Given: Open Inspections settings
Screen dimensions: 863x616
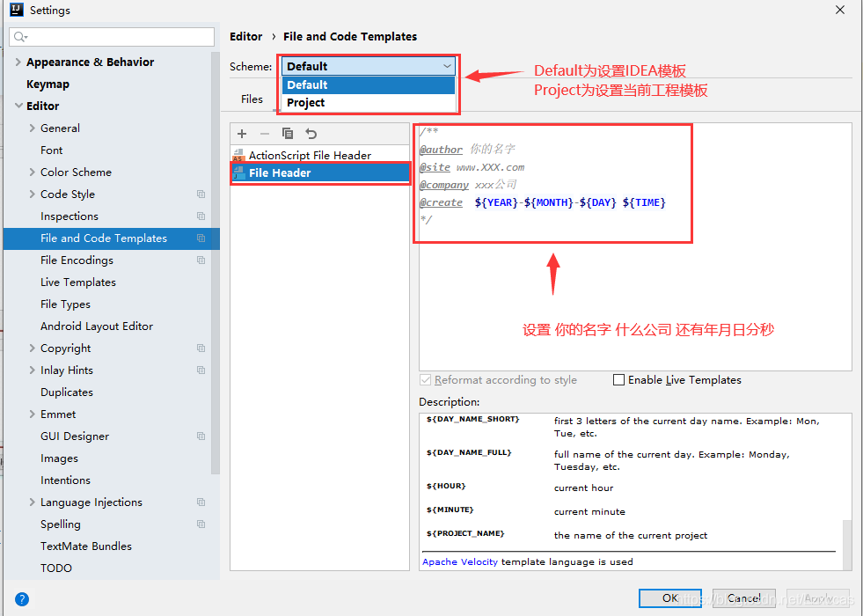Looking at the screenshot, I should [x=69, y=216].
